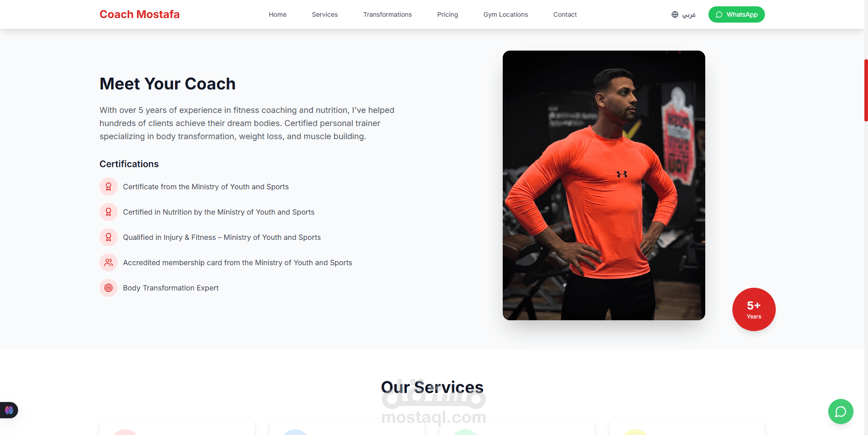Click the red page scrollbar thumb

(x=866, y=90)
